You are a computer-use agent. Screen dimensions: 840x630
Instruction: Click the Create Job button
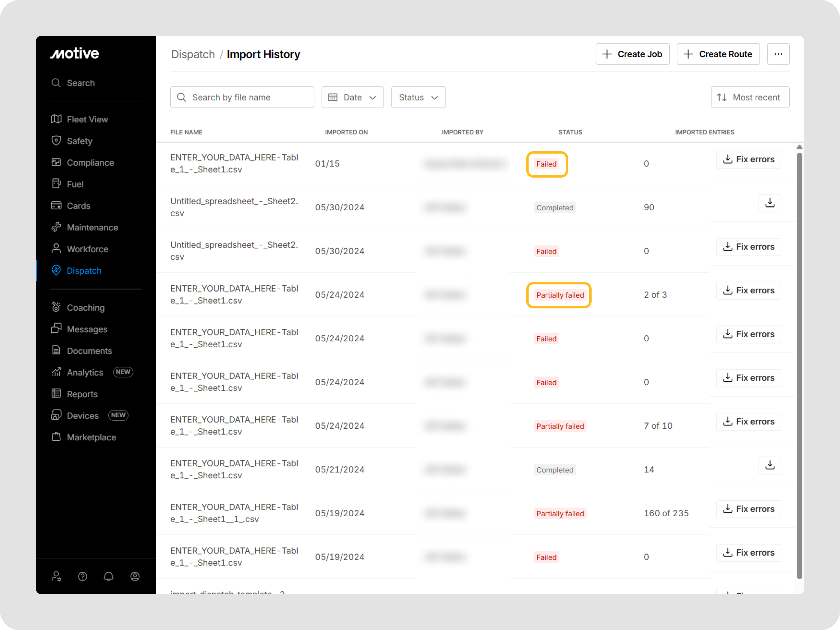point(632,54)
